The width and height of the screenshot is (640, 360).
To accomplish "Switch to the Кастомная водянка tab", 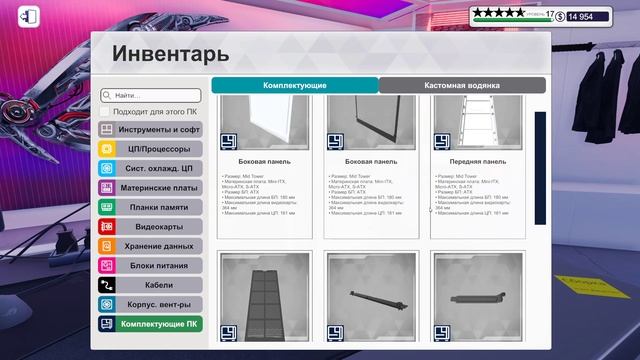I will [462, 85].
